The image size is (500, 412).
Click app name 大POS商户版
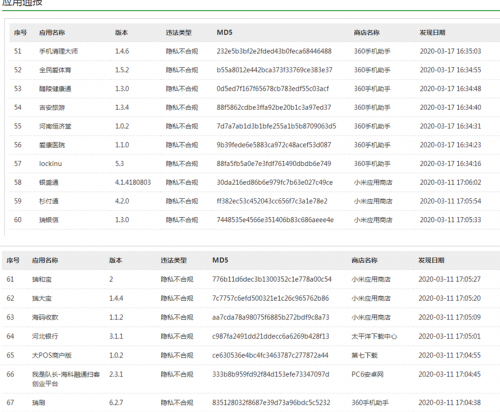click(52, 355)
